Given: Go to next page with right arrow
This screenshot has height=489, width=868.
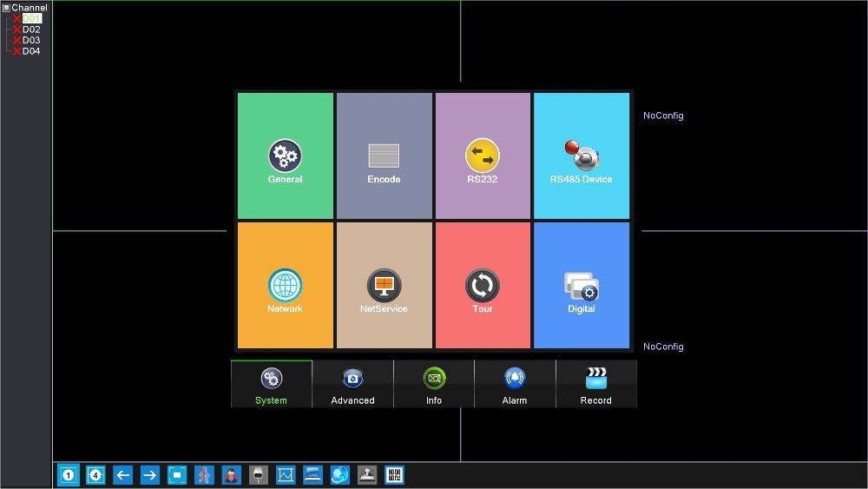Looking at the screenshot, I should pyautogui.click(x=149, y=475).
